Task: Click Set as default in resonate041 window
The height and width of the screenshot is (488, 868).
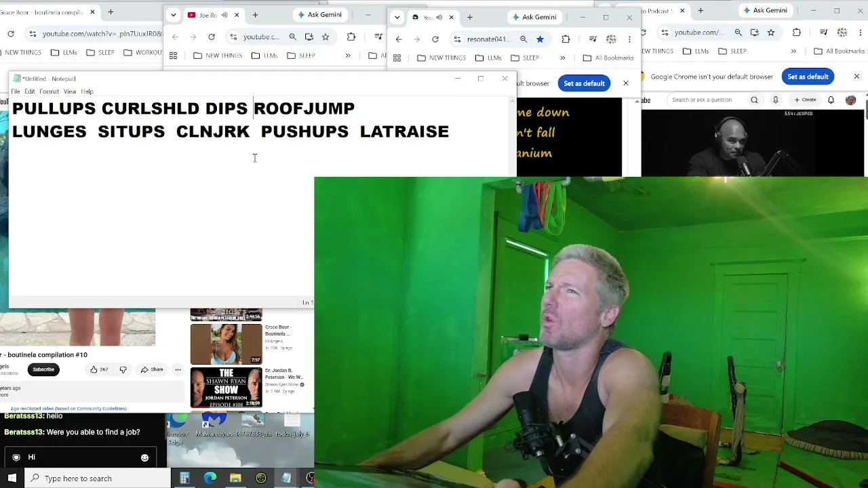Action: pos(584,83)
